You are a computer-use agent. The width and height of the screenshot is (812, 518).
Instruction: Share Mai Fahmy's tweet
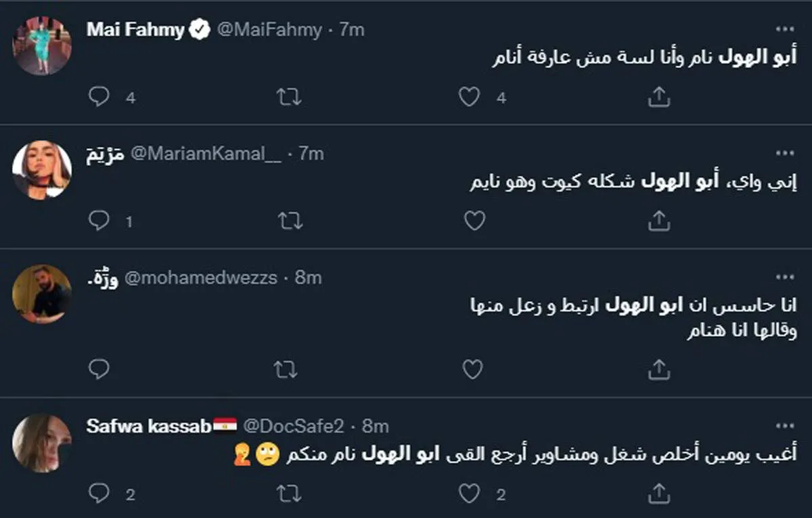[658, 98]
